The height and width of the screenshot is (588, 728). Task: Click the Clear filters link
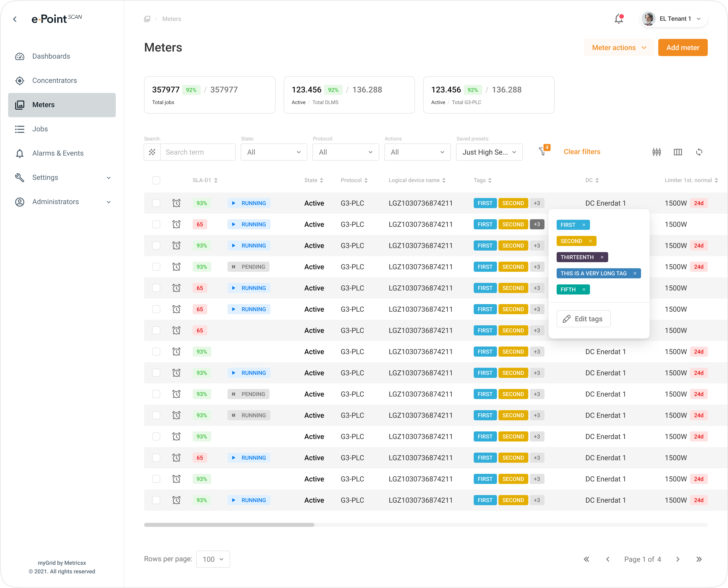pyautogui.click(x=582, y=152)
